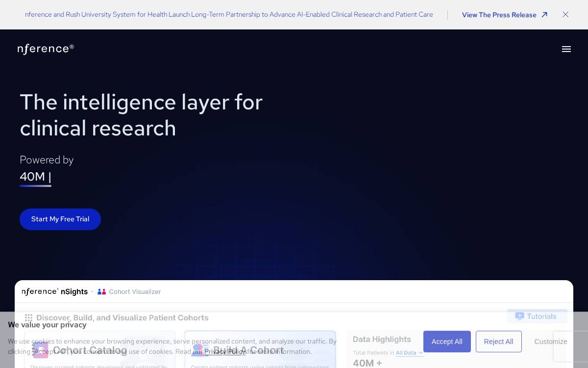Open View The Press Release link
588x368 pixels.
505,15
